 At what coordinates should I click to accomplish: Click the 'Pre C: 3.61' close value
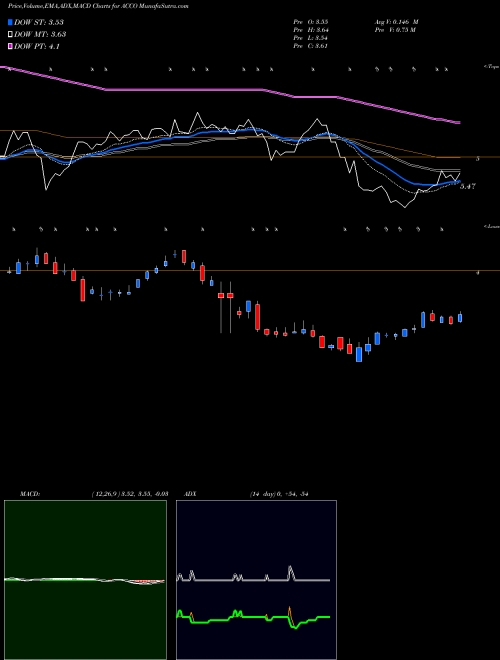(311, 46)
